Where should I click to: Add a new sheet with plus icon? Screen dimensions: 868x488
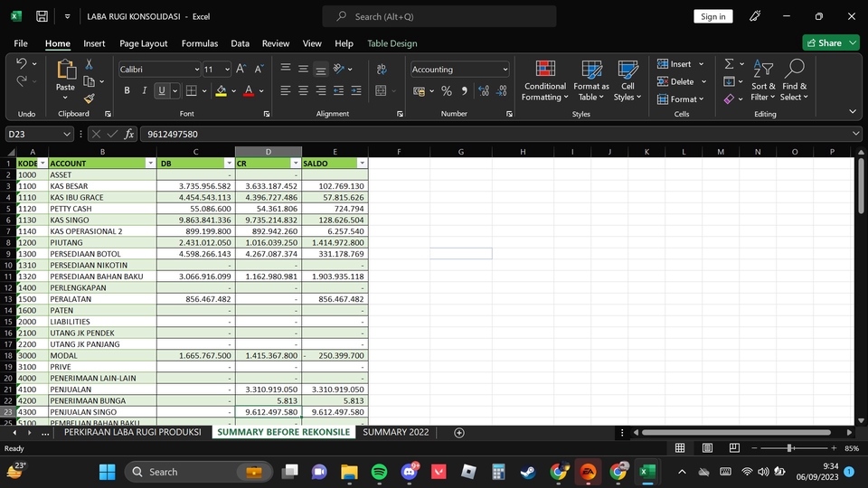pyautogui.click(x=459, y=433)
